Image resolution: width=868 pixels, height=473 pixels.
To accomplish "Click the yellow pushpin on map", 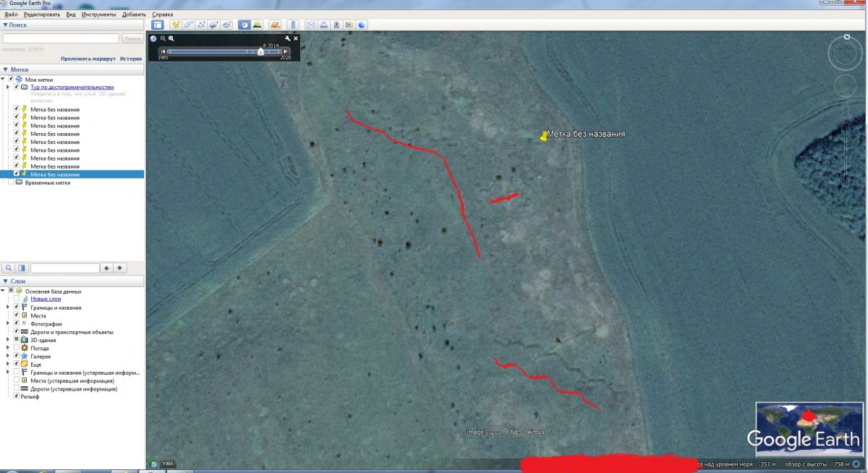I will pos(543,136).
